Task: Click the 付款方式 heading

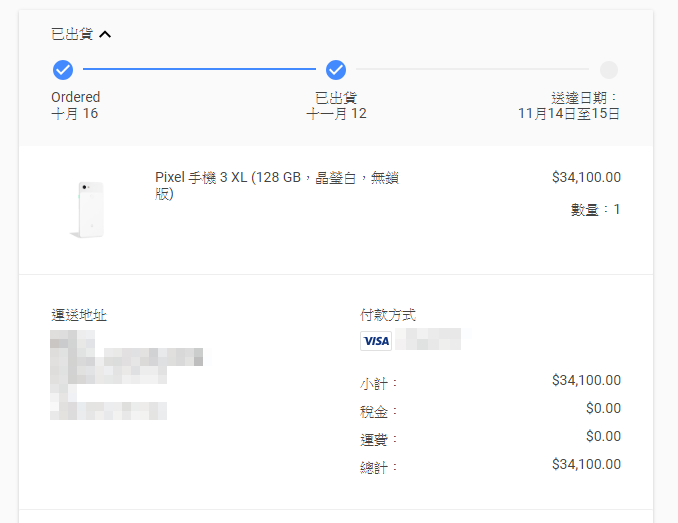Action: (x=388, y=315)
